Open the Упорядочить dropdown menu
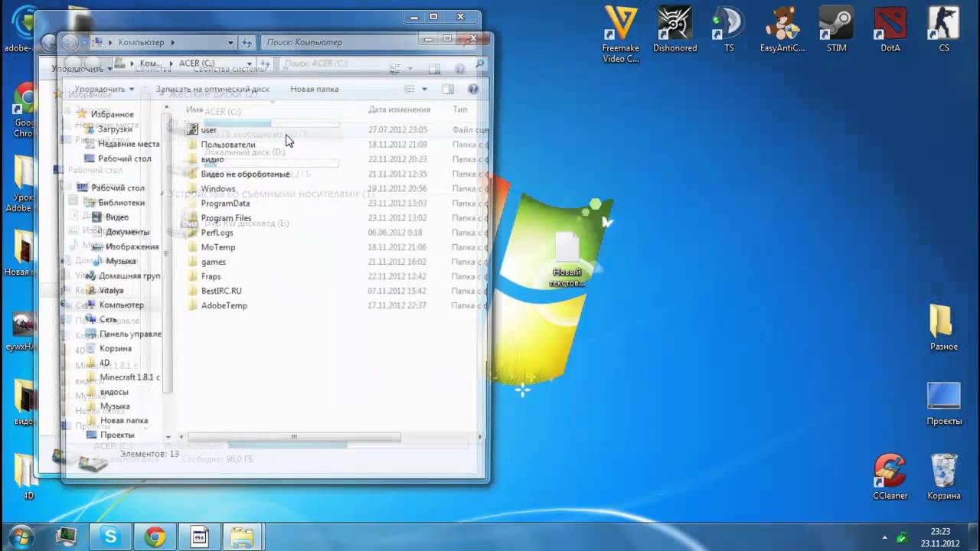 pyautogui.click(x=105, y=90)
